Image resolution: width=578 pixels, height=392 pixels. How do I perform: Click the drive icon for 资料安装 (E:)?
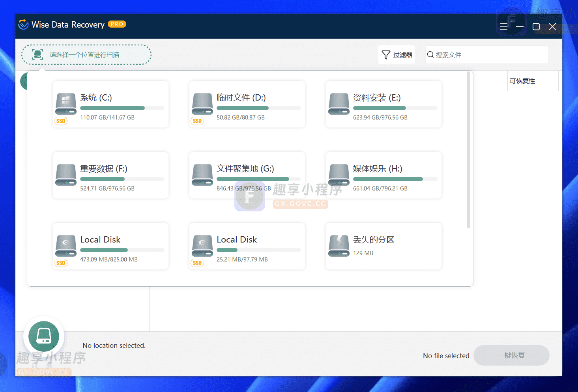point(339,104)
